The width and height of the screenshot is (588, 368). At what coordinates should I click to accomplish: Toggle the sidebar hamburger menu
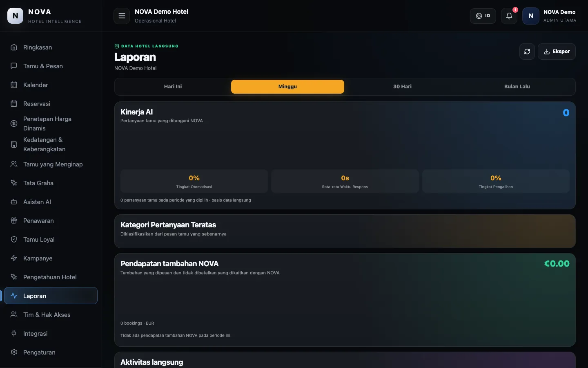(x=122, y=16)
